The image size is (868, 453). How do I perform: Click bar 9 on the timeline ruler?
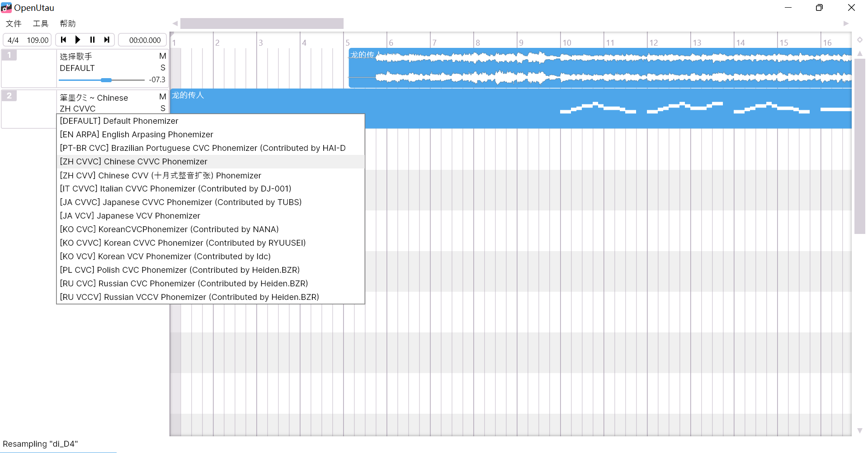click(x=521, y=42)
